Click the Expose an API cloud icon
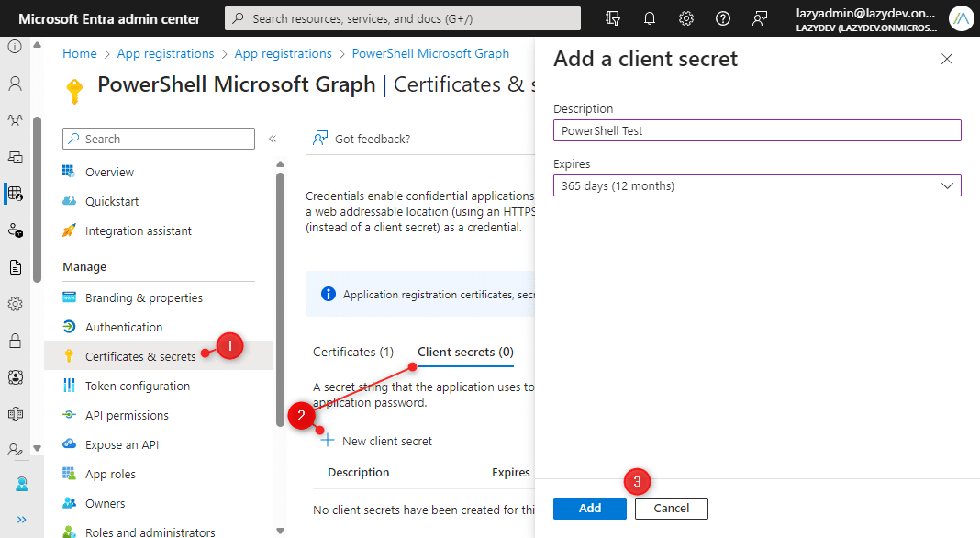Viewport: 980px width, 538px height. pyautogui.click(x=69, y=444)
